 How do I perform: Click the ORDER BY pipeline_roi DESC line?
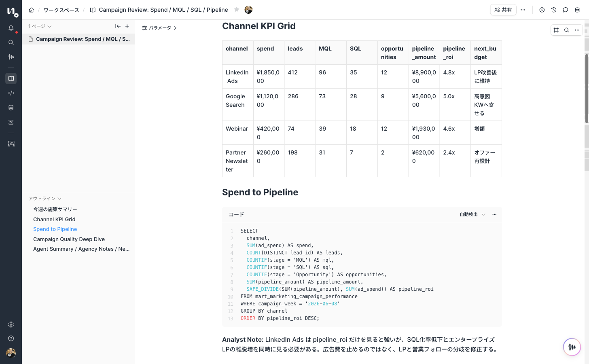click(280, 318)
